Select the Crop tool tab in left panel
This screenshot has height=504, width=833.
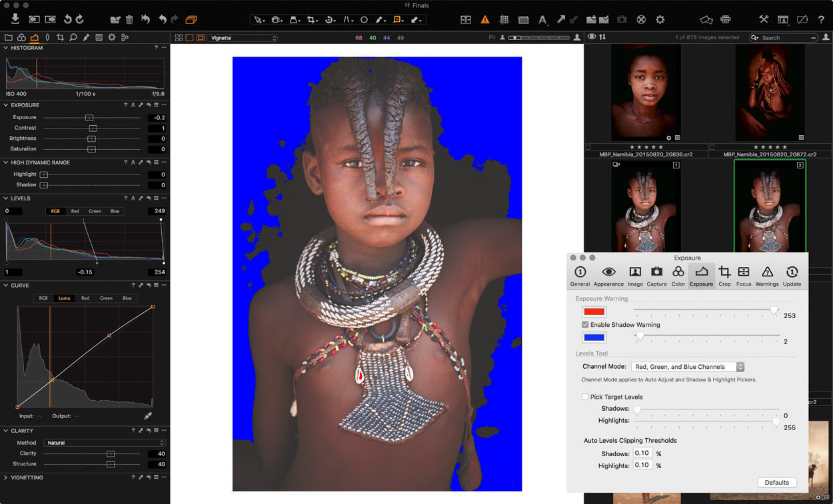coord(59,37)
